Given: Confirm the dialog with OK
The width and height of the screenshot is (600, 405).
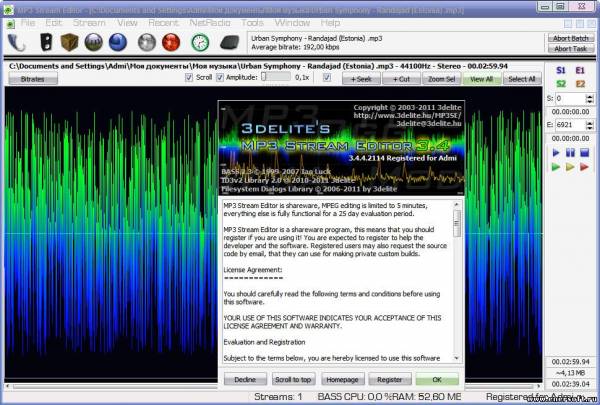Looking at the screenshot, I should [x=437, y=379].
